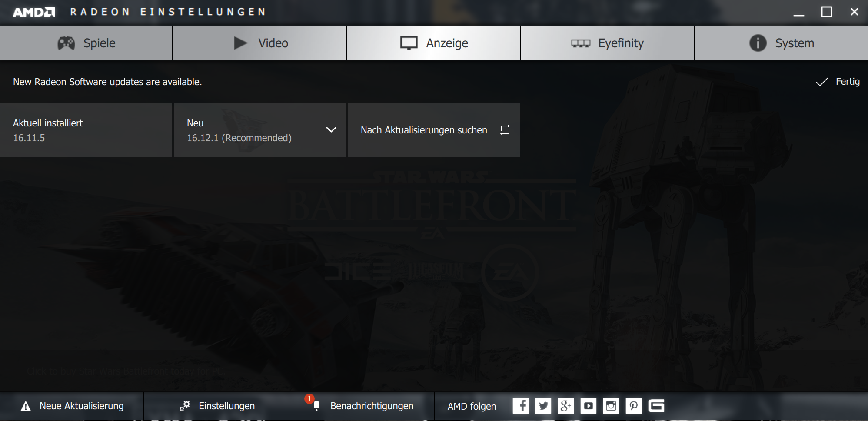Click the play triangle icon on Video

coord(240,43)
